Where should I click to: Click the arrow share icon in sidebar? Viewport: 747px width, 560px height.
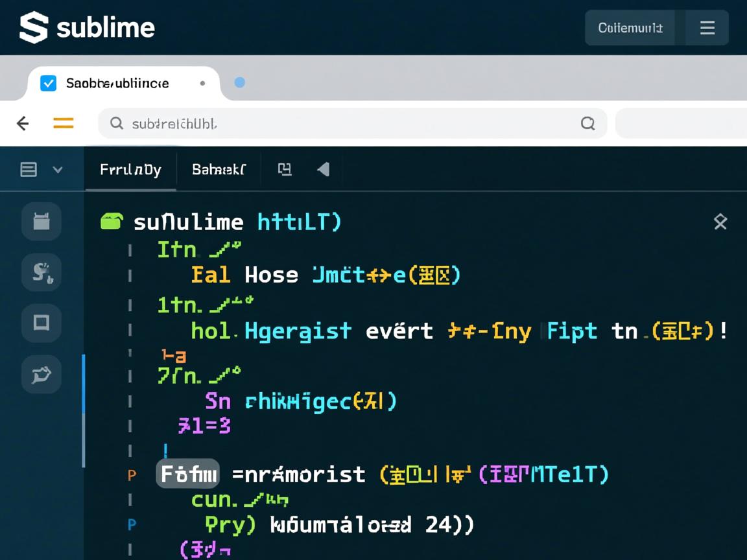pyautogui.click(x=41, y=374)
